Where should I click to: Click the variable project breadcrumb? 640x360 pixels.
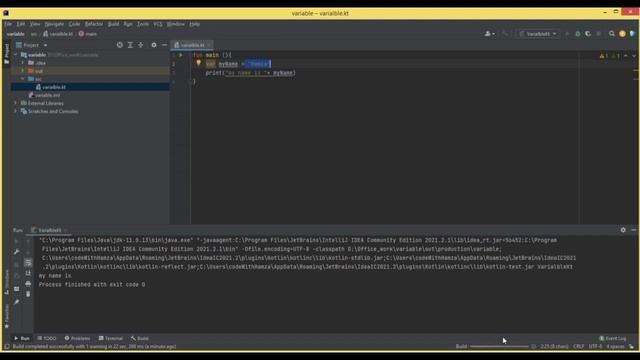click(16, 34)
